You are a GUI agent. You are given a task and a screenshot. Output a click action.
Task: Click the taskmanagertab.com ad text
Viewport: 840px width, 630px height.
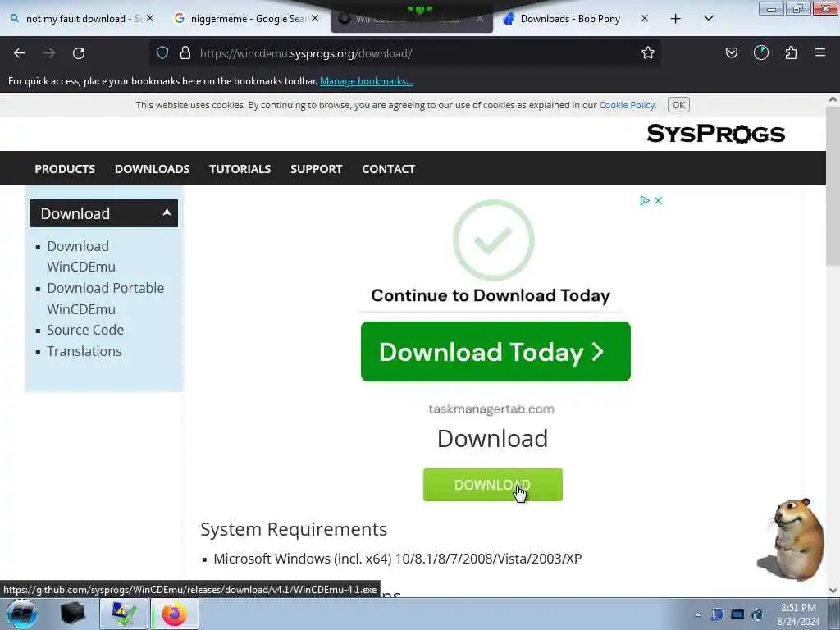pyautogui.click(x=491, y=409)
